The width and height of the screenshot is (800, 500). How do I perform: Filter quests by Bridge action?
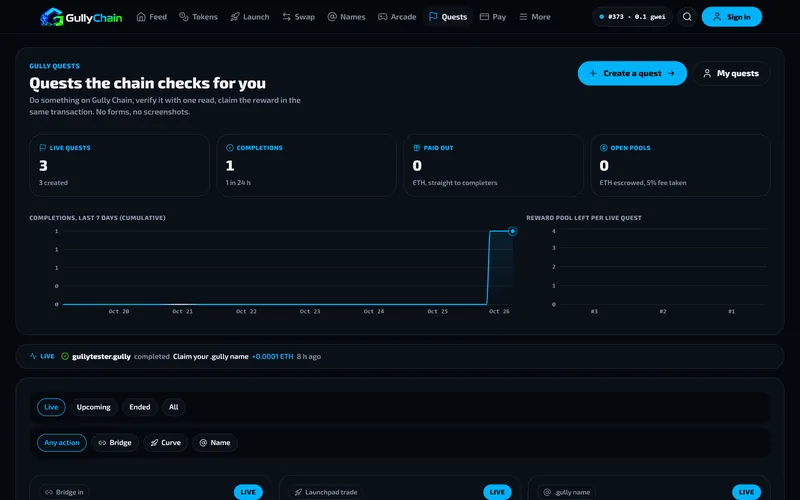115,443
